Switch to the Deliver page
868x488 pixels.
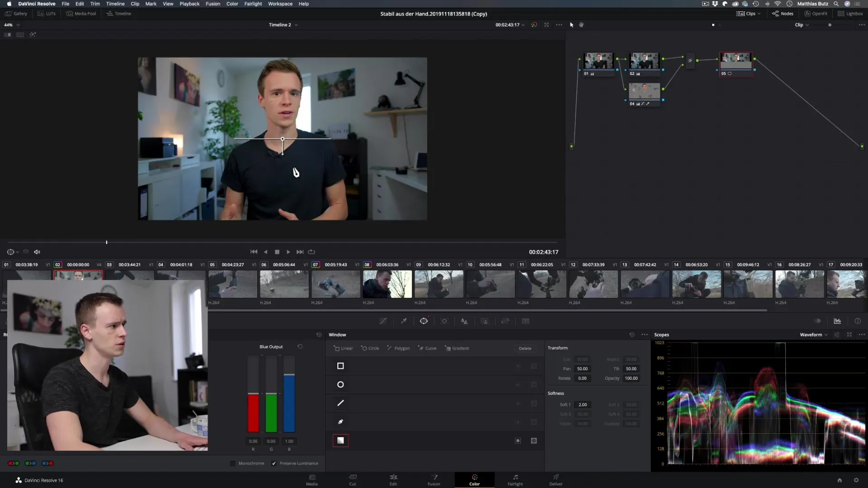(556, 480)
